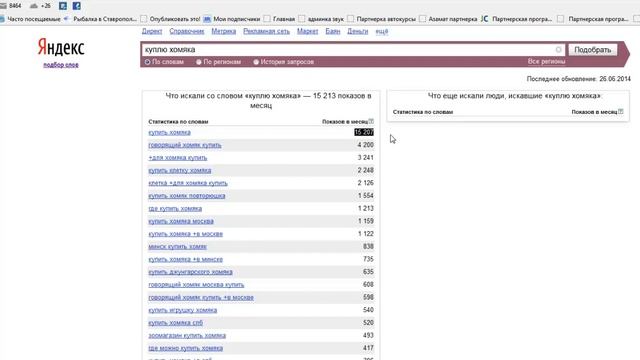Image resolution: width=640 pixels, height=360 pixels.
Task: Open bookmark Часто посещаемые
Action: 30,19
